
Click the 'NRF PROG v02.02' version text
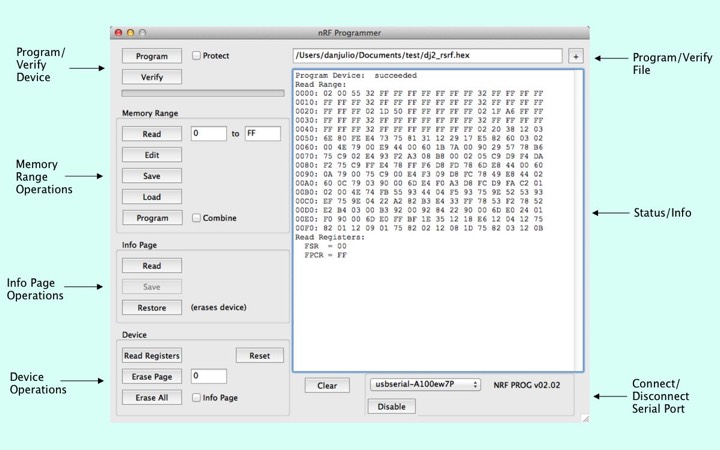point(527,385)
